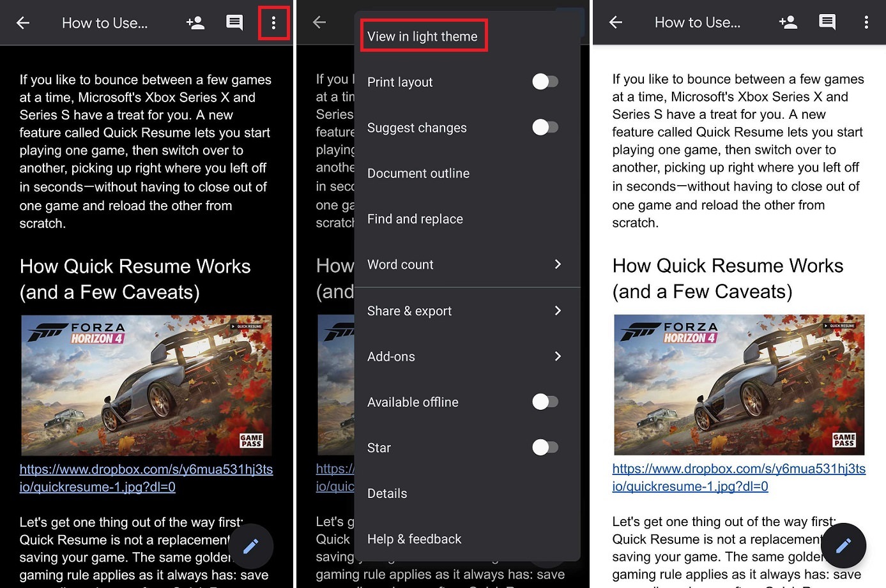Tap the back arrow in the left dark-theme screen

point(23,23)
